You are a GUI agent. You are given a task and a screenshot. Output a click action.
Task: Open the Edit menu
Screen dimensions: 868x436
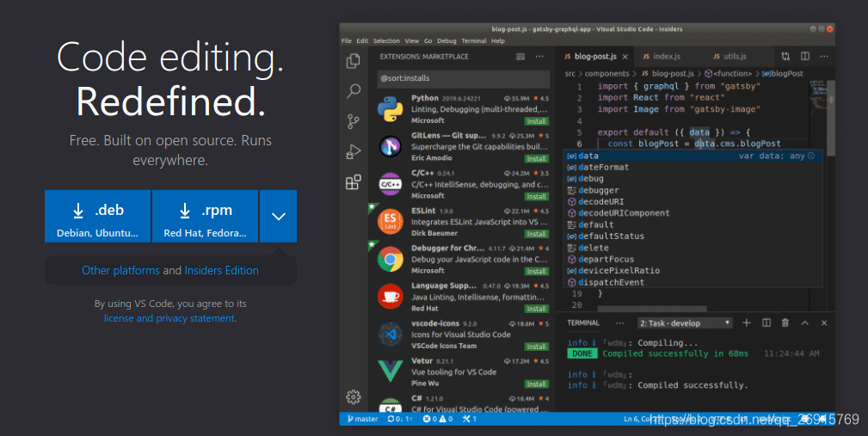coord(362,41)
